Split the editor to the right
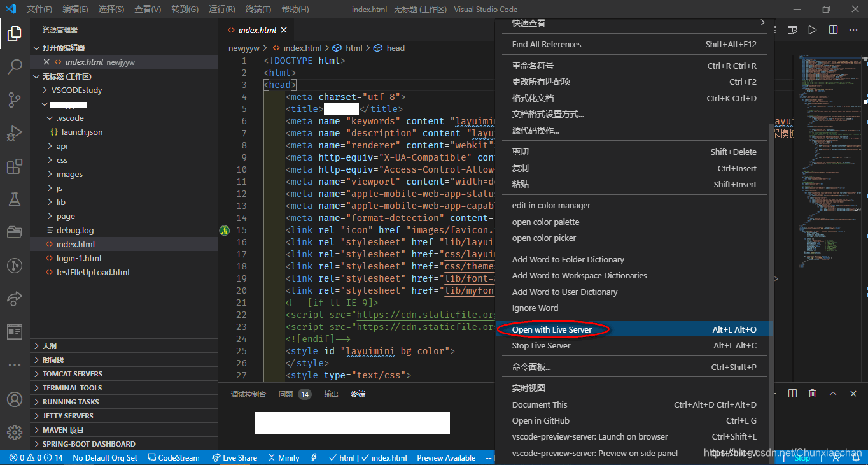The height and width of the screenshot is (465, 868). point(833,30)
